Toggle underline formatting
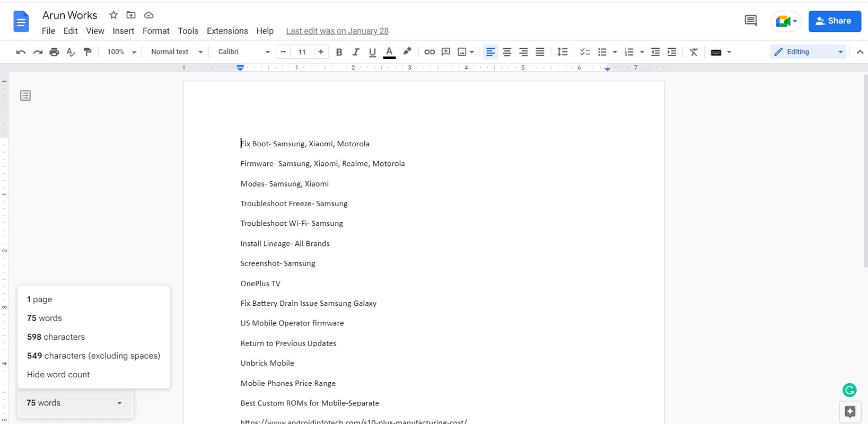 coord(372,52)
